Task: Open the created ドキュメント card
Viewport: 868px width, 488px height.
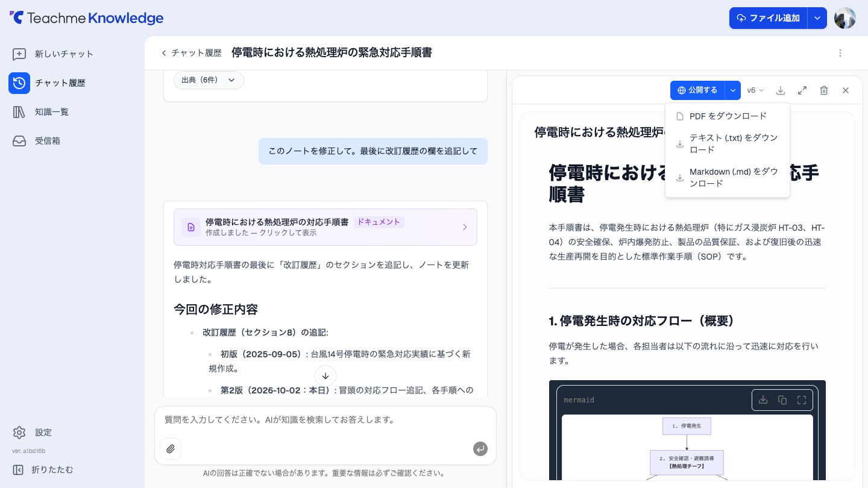Action: point(325,227)
